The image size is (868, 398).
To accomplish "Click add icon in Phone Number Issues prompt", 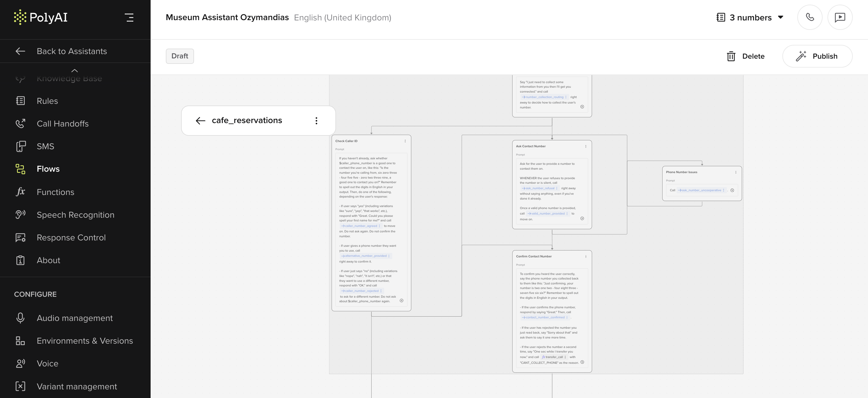I will 732,190.
